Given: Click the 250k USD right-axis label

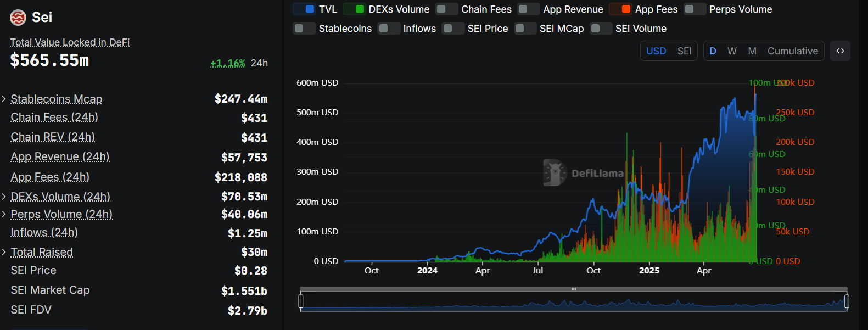Looking at the screenshot, I should (x=796, y=113).
